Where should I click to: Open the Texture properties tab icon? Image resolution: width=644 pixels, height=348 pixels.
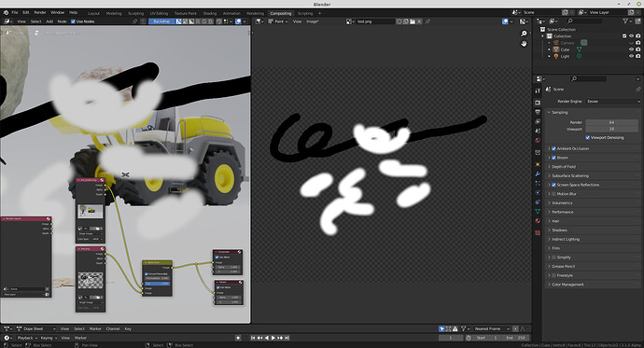coord(538,232)
